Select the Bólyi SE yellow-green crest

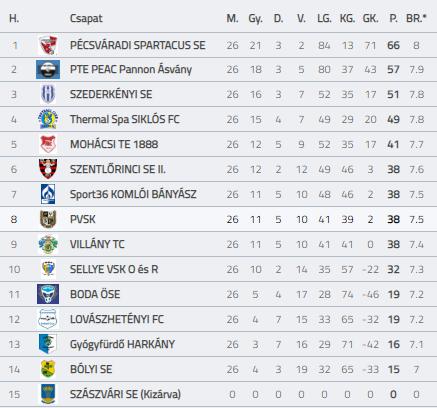pos(48,369)
